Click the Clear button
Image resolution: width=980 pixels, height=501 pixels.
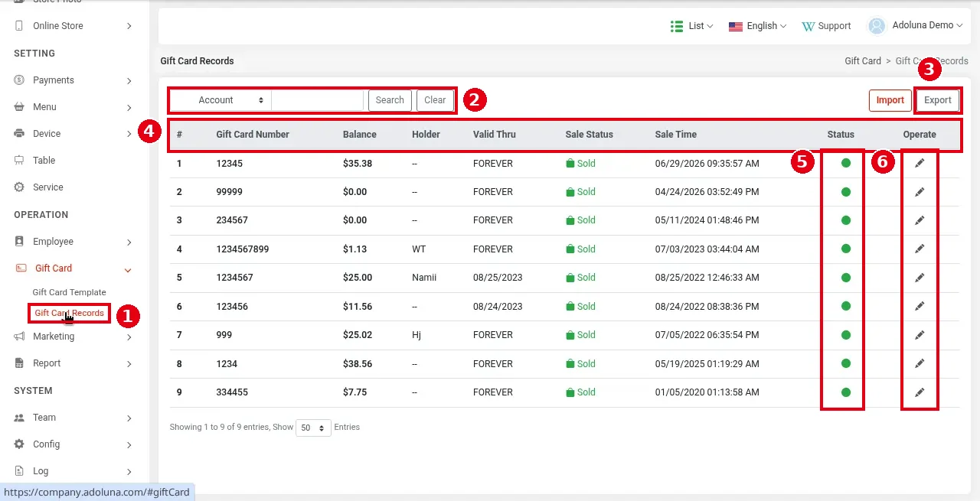click(x=435, y=100)
